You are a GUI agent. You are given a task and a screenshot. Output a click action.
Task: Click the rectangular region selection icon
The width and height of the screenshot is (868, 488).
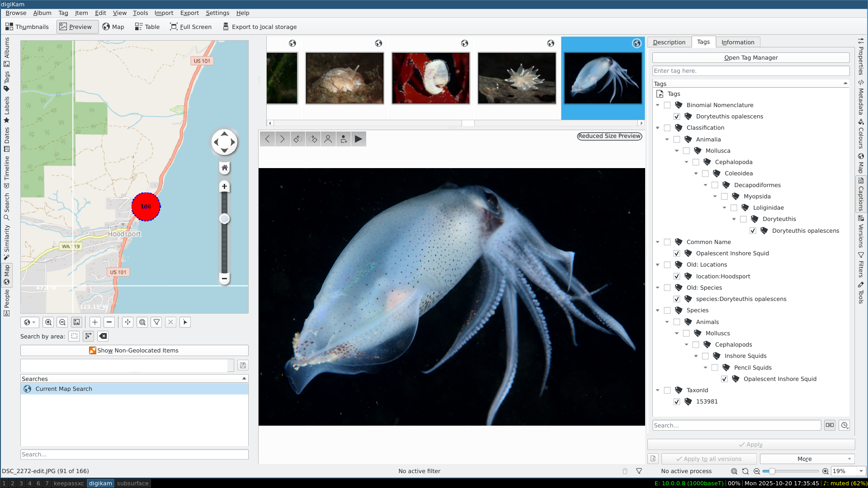pyautogui.click(x=74, y=336)
